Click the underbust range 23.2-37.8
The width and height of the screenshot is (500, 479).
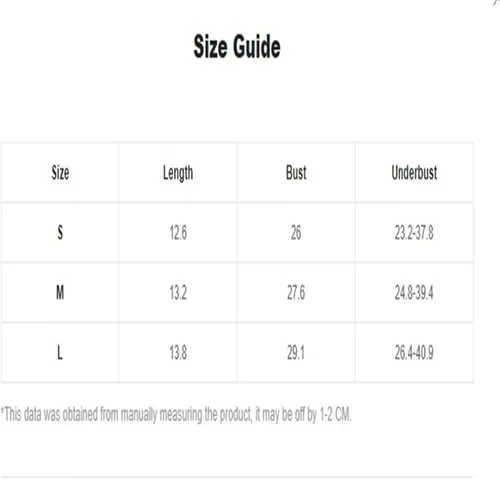414,233
